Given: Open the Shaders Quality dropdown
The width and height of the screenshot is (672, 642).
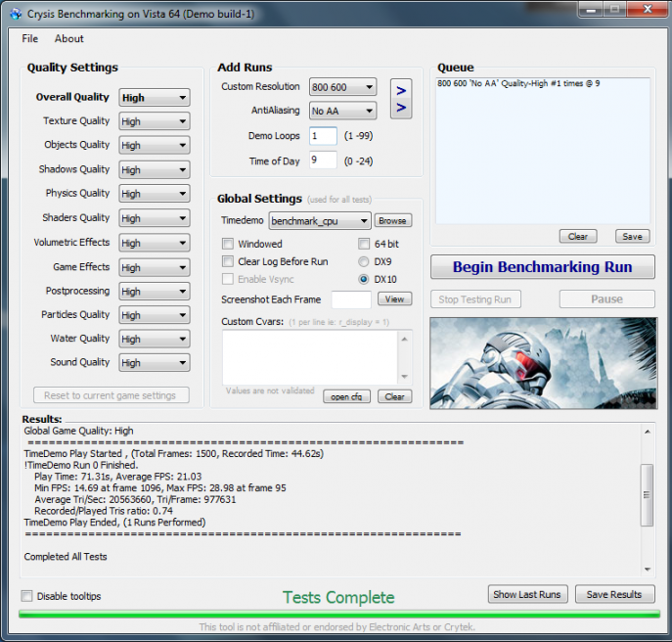Looking at the screenshot, I should click(x=155, y=218).
